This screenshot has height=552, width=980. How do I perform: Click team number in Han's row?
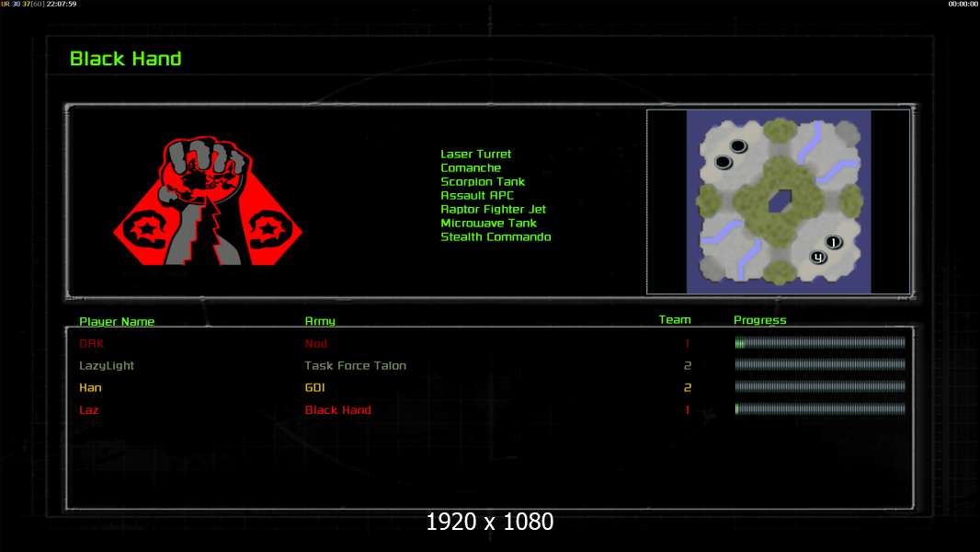pyautogui.click(x=688, y=387)
